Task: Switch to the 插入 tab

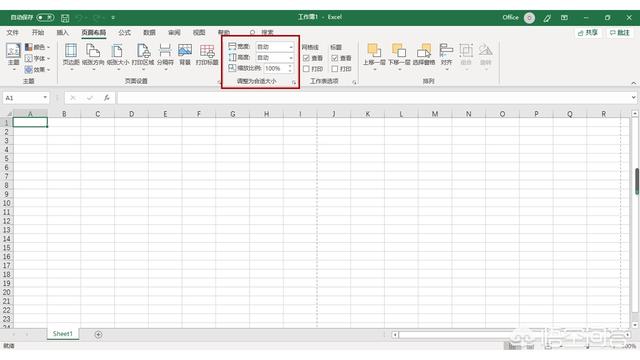Action: [x=62, y=32]
